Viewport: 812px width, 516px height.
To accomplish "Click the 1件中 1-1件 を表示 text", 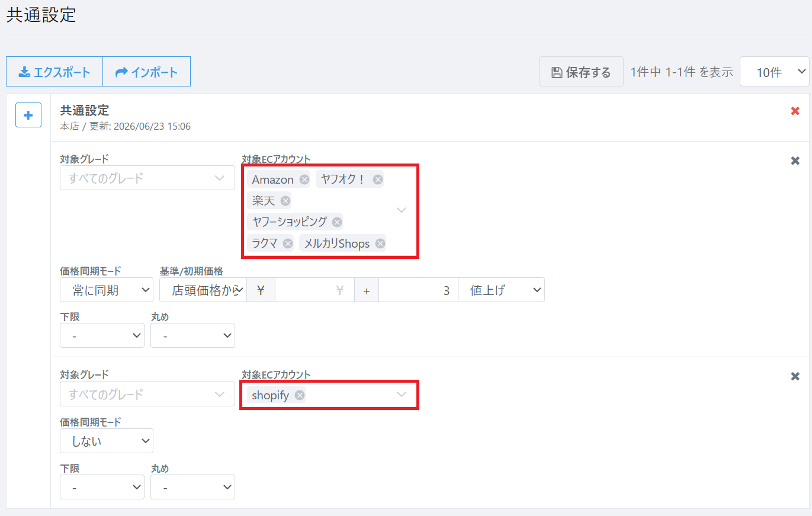I will click(682, 72).
